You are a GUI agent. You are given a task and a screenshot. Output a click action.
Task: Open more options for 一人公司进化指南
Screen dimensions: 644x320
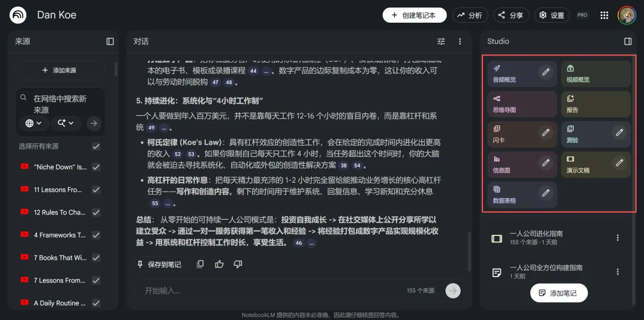[x=617, y=238]
